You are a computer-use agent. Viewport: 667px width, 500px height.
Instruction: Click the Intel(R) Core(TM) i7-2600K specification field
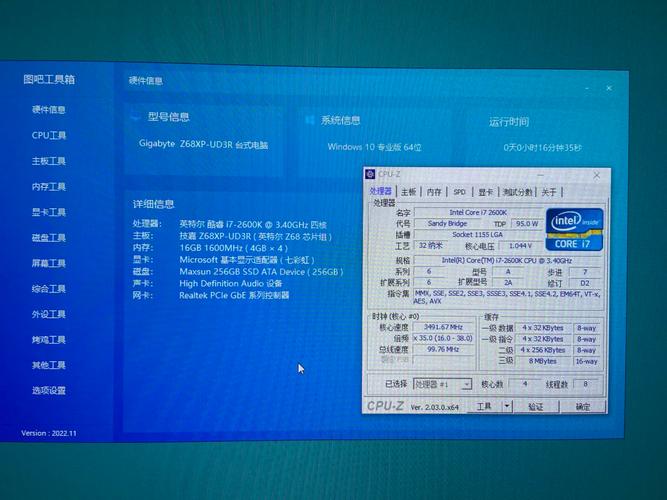coord(507,260)
